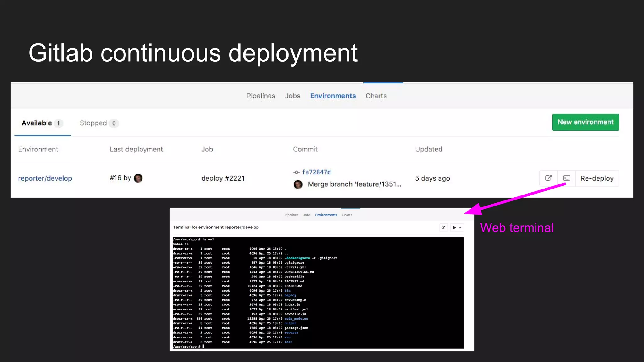Click node_modules entry in terminal listing
644x362 pixels.
click(296, 319)
